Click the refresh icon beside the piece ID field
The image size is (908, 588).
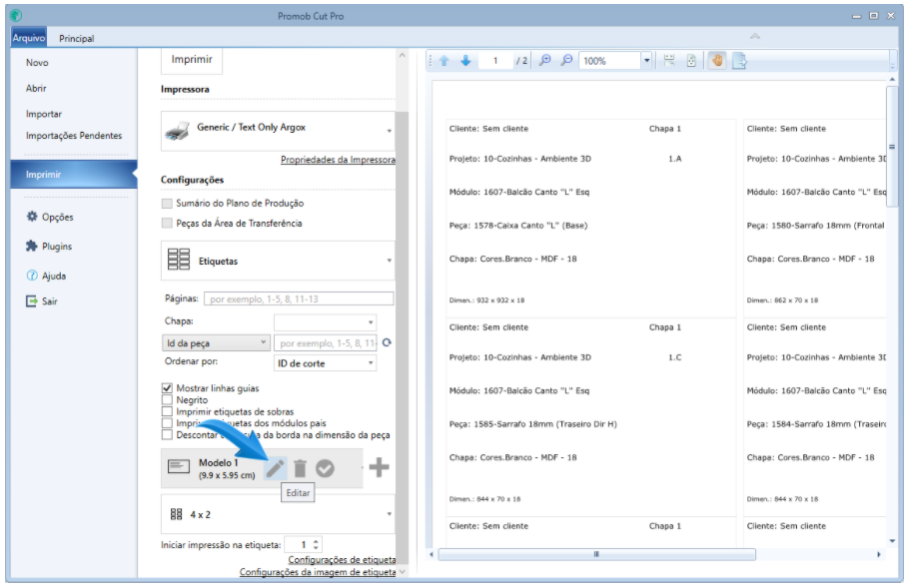click(x=387, y=342)
